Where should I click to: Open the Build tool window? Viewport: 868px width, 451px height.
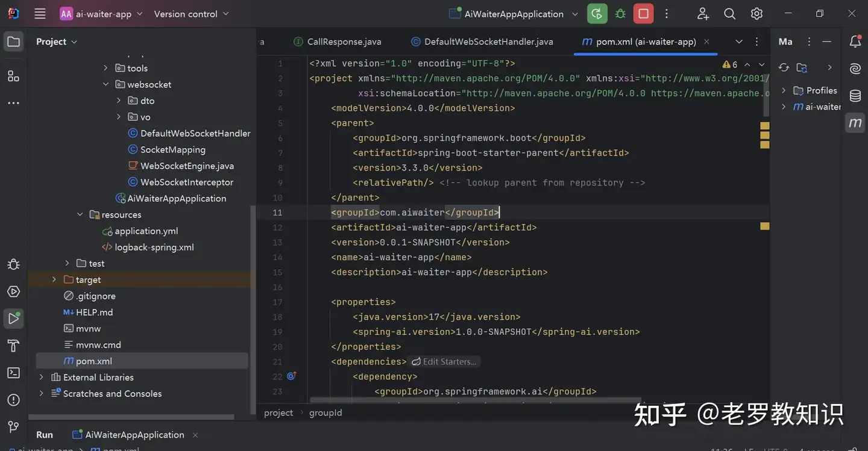(x=13, y=346)
